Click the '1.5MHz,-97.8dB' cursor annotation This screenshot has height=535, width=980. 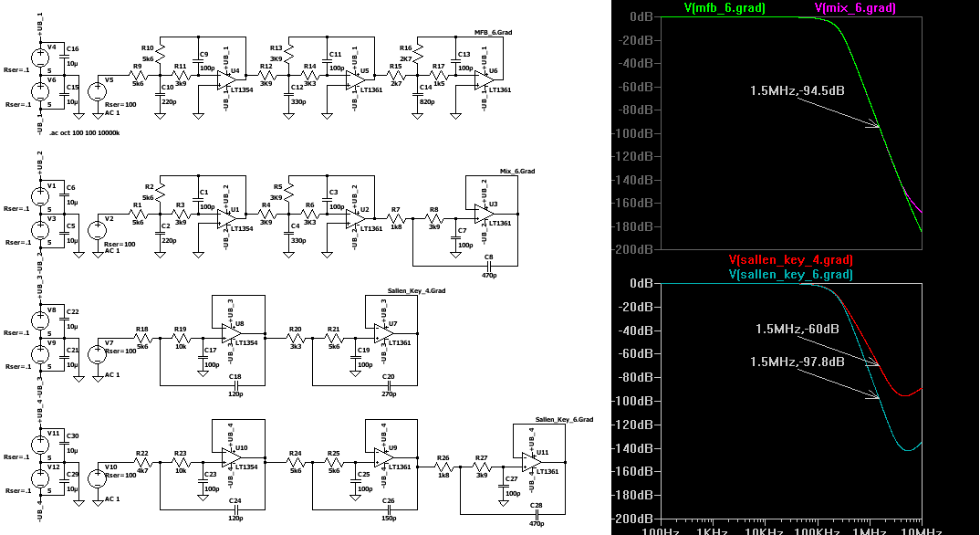tap(798, 362)
